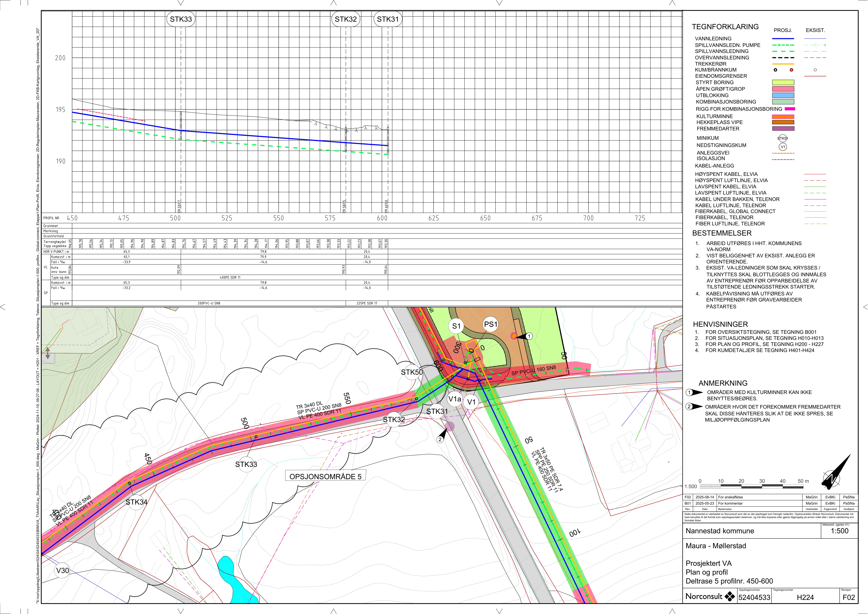Click the 195 elevation label on the profile axis

click(60, 110)
